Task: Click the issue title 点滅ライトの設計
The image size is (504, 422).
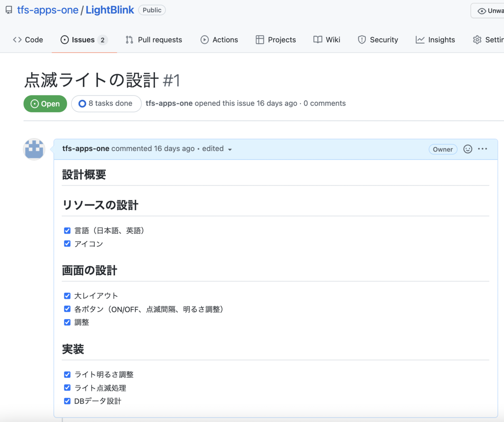Action: (92, 80)
